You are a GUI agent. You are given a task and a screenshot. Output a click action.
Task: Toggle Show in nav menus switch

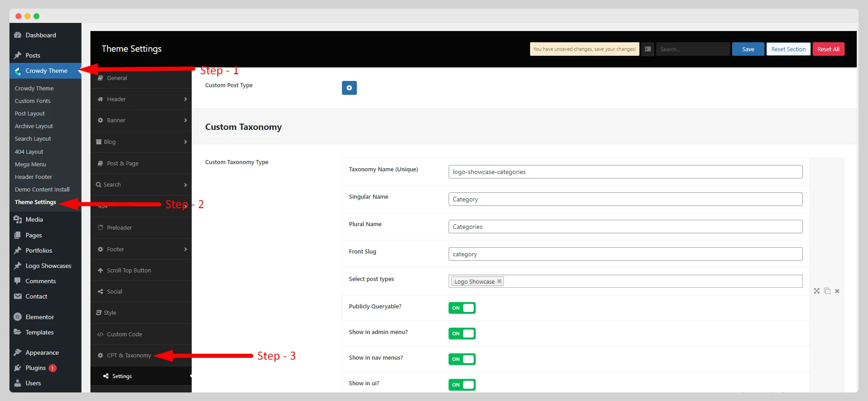tap(462, 359)
